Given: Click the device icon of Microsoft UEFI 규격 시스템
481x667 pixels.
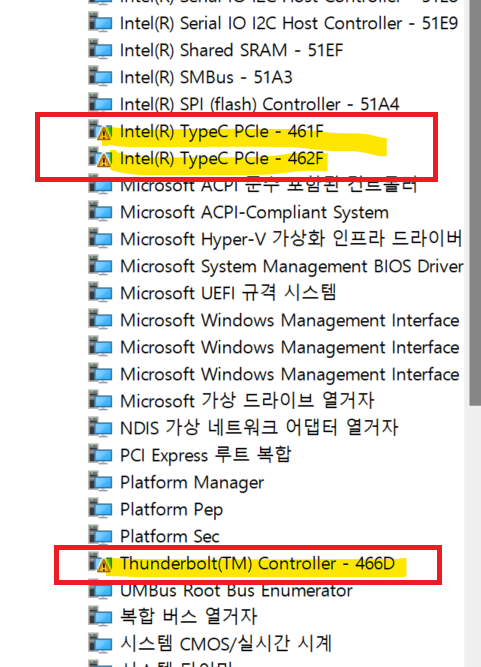Looking at the screenshot, I should pyautogui.click(x=100, y=293).
